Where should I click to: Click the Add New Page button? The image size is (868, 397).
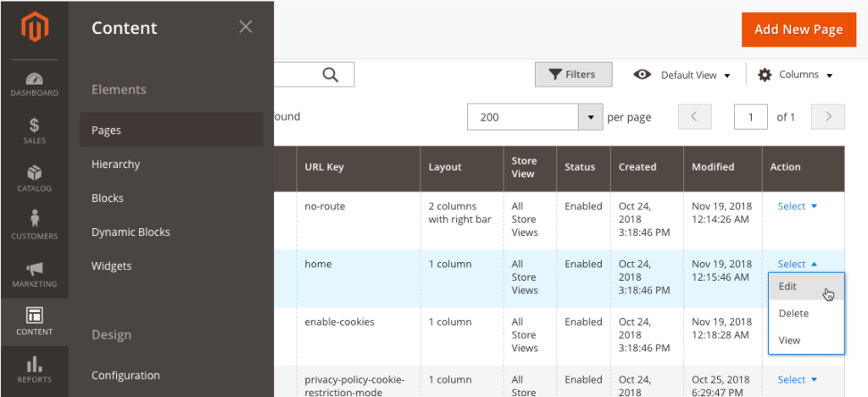[x=798, y=30]
